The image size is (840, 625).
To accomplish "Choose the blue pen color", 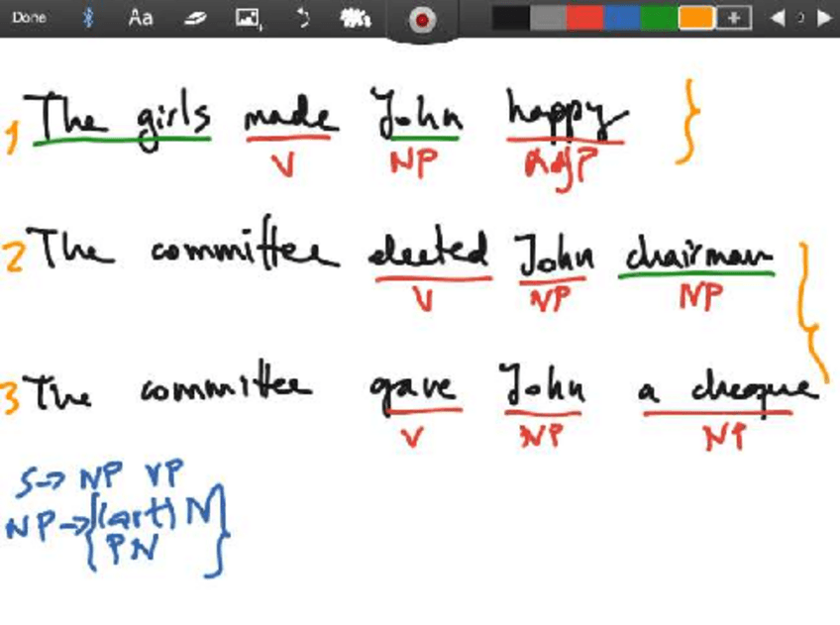I will click(x=621, y=18).
